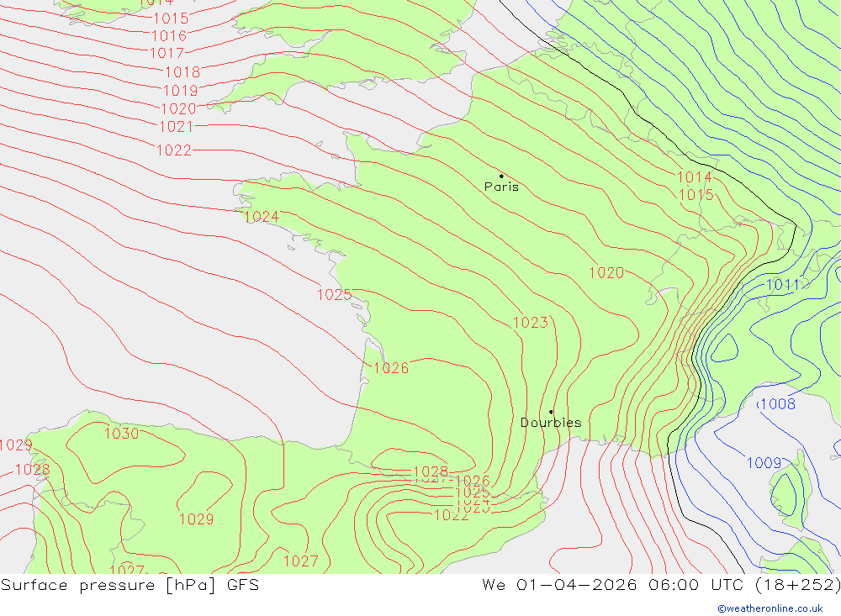The image size is (841, 616).
Task: Click the red 1021 isobar label
Action: [177, 127]
